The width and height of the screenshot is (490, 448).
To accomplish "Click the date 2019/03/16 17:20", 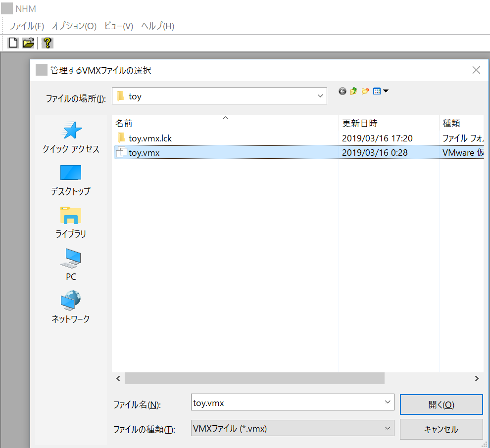I will coord(377,138).
